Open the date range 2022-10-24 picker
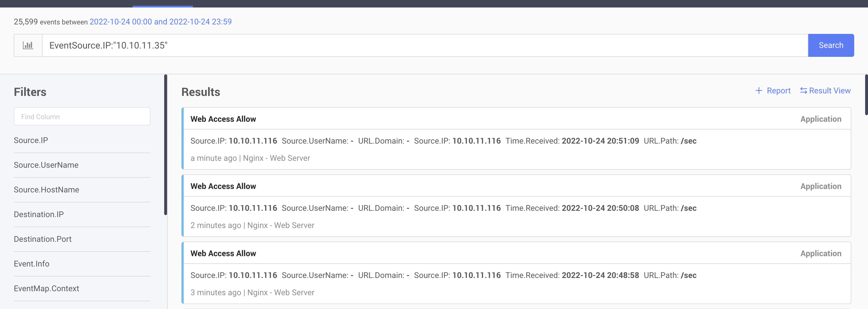The width and height of the screenshot is (868, 309). pos(160,22)
